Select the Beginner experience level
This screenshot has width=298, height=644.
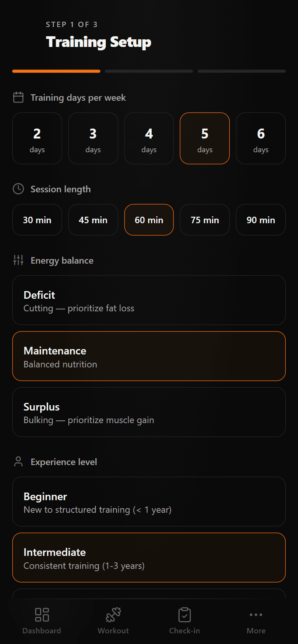click(149, 502)
